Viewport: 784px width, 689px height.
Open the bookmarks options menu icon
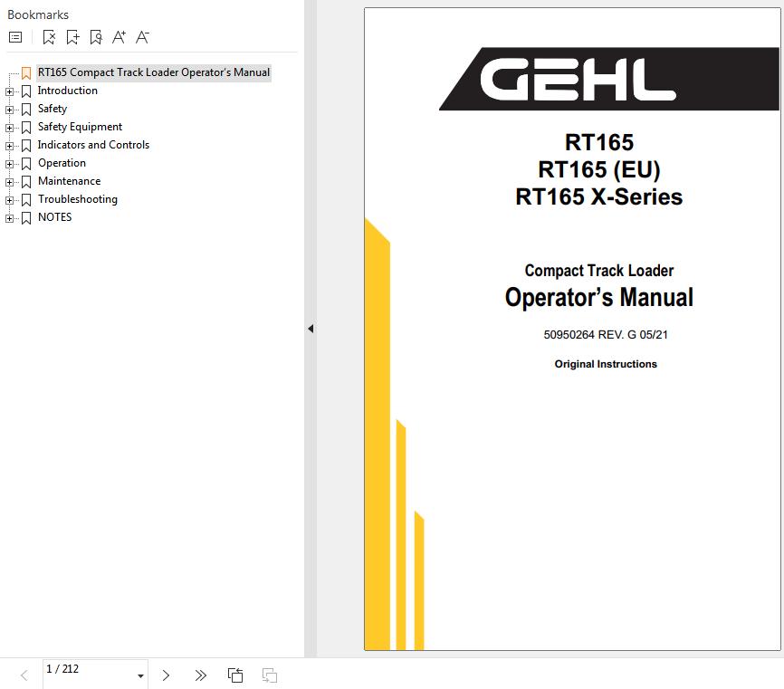click(15, 37)
